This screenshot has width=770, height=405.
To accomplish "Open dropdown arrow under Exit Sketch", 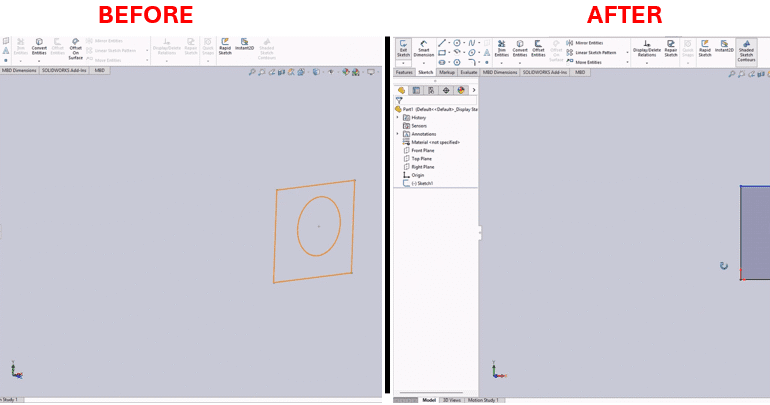I will pos(403,63).
